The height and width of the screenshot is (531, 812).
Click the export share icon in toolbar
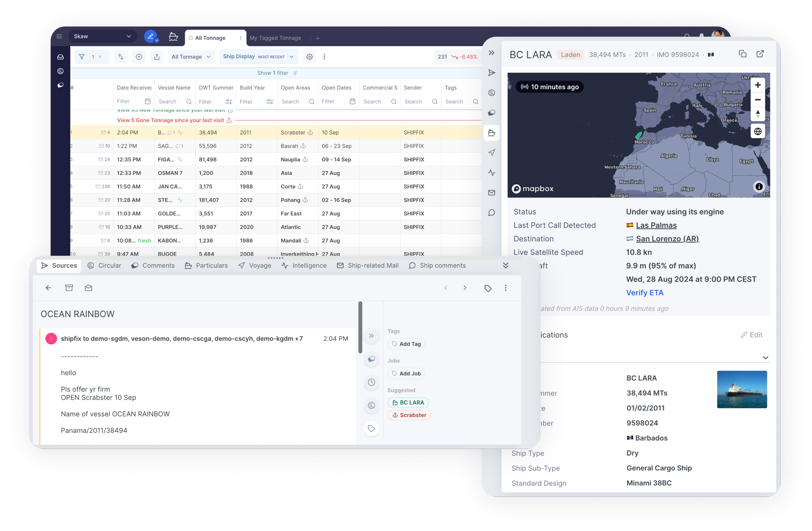click(x=157, y=57)
